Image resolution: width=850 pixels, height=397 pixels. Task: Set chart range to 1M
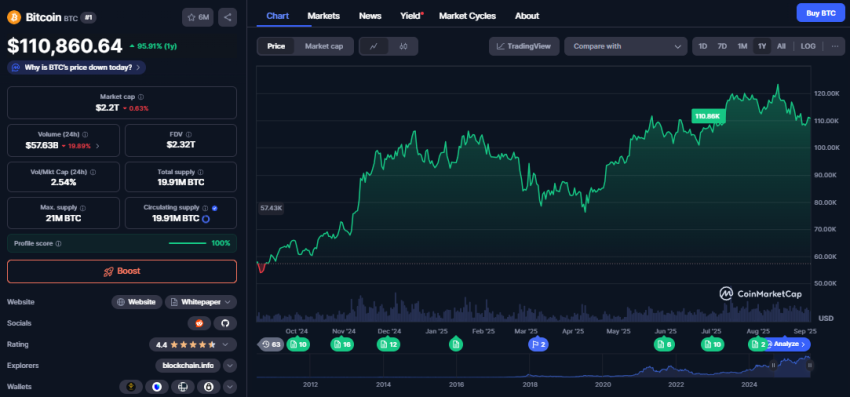point(742,46)
